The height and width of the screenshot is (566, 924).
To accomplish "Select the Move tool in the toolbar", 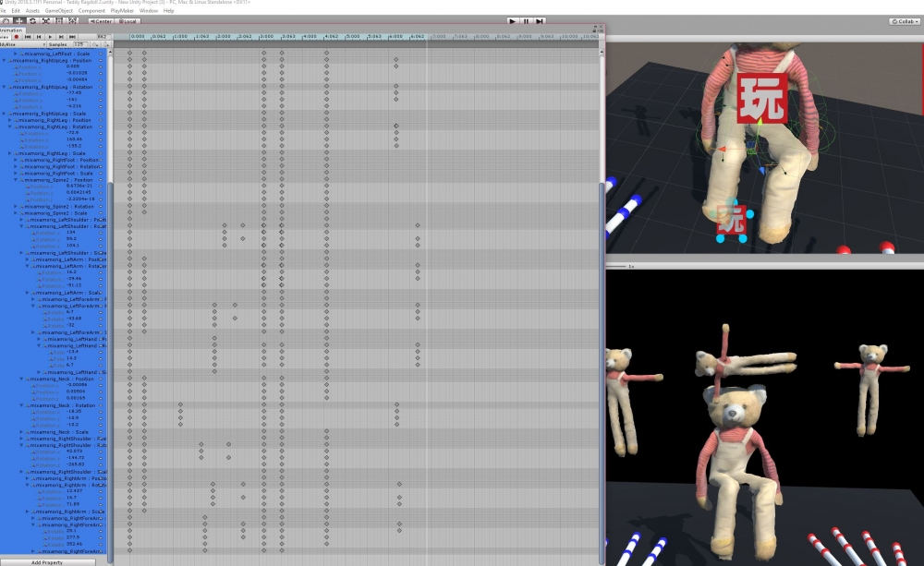I will [18, 20].
